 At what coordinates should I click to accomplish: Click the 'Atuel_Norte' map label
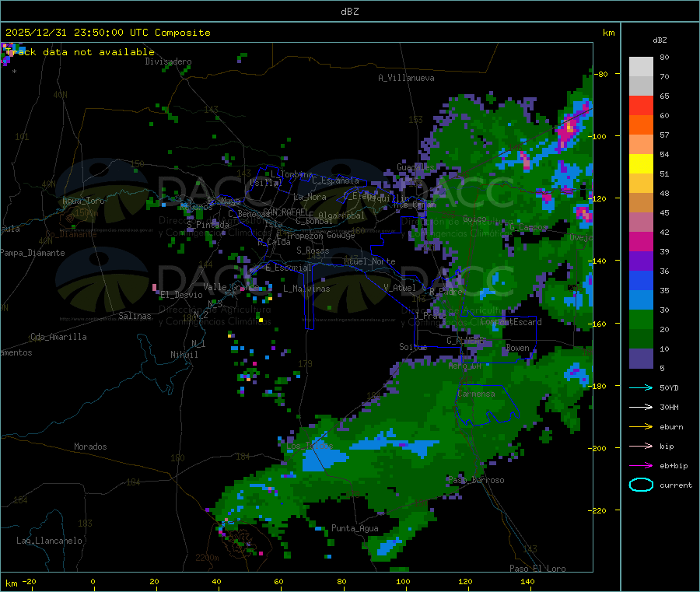[x=369, y=261]
